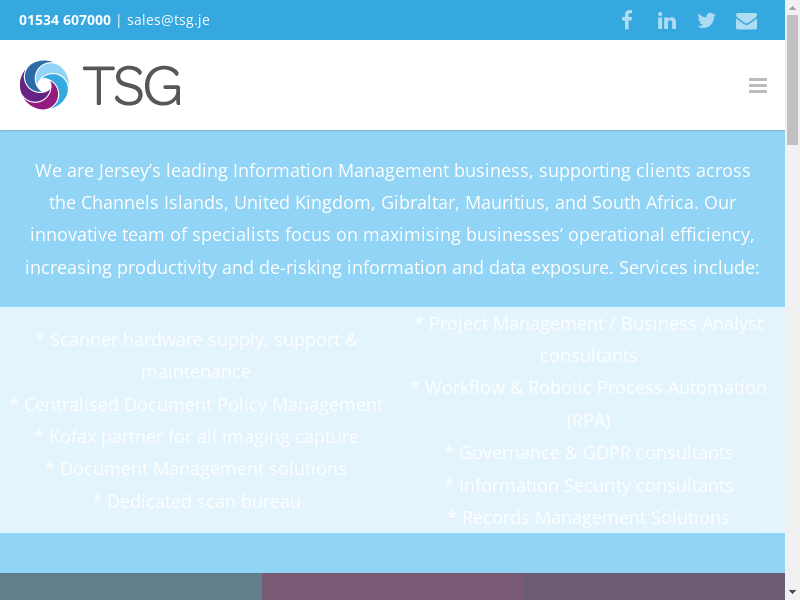This screenshot has height=600, width=800.
Task: Open the hamburger navigation menu
Action: [x=758, y=86]
